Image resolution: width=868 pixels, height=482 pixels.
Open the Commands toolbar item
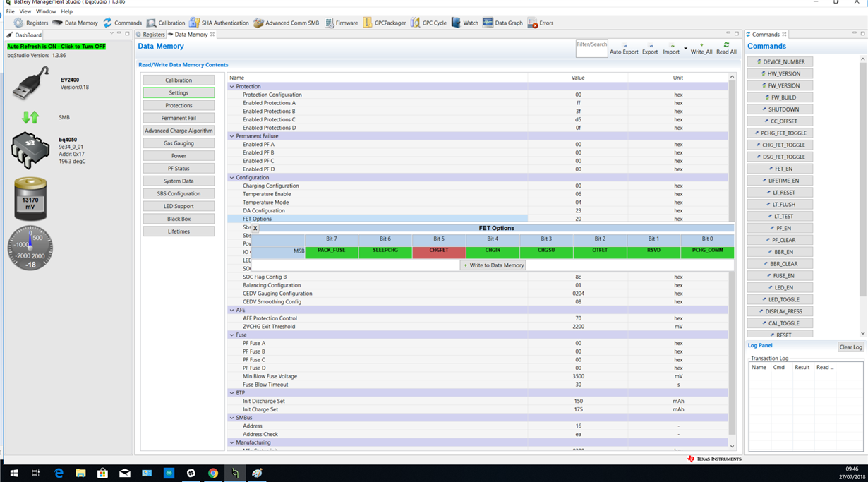tap(122, 23)
